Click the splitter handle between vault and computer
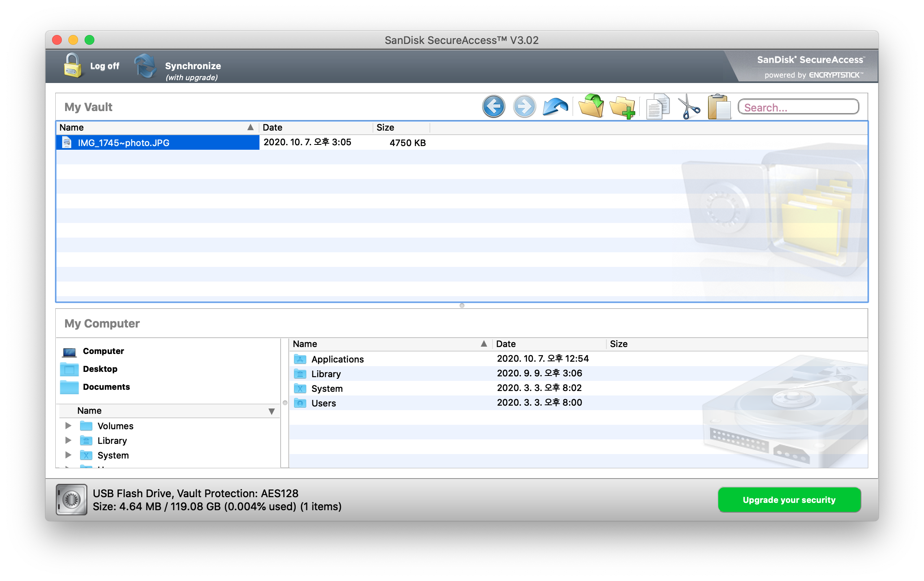Screen dimensions: 924x581 (462, 306)
